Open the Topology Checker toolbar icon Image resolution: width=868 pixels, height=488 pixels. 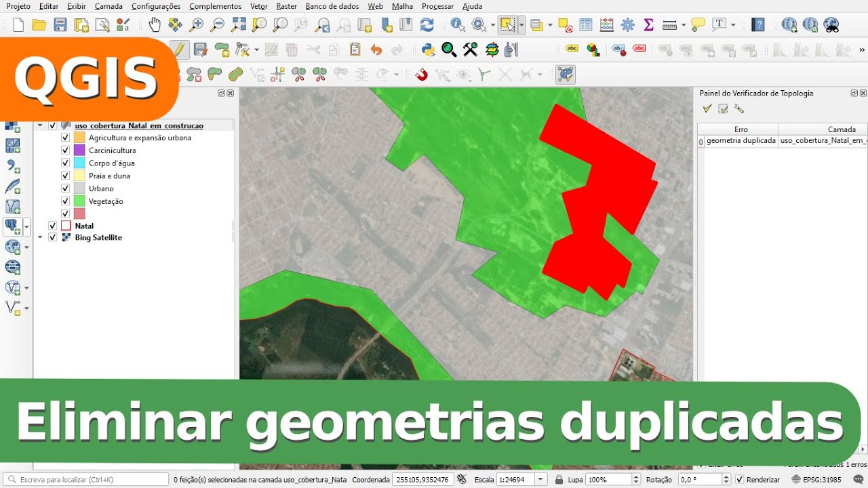point(566,75)
